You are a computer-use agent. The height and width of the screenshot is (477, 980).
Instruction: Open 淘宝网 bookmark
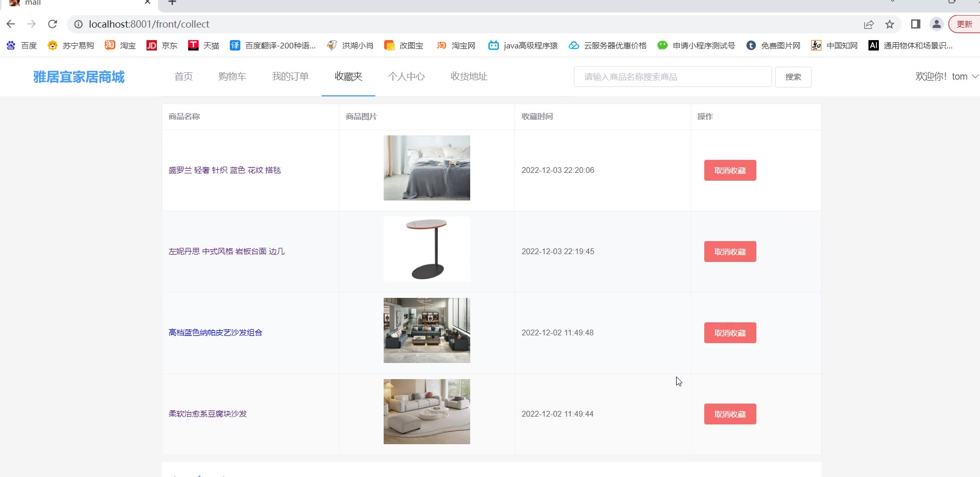456,45
